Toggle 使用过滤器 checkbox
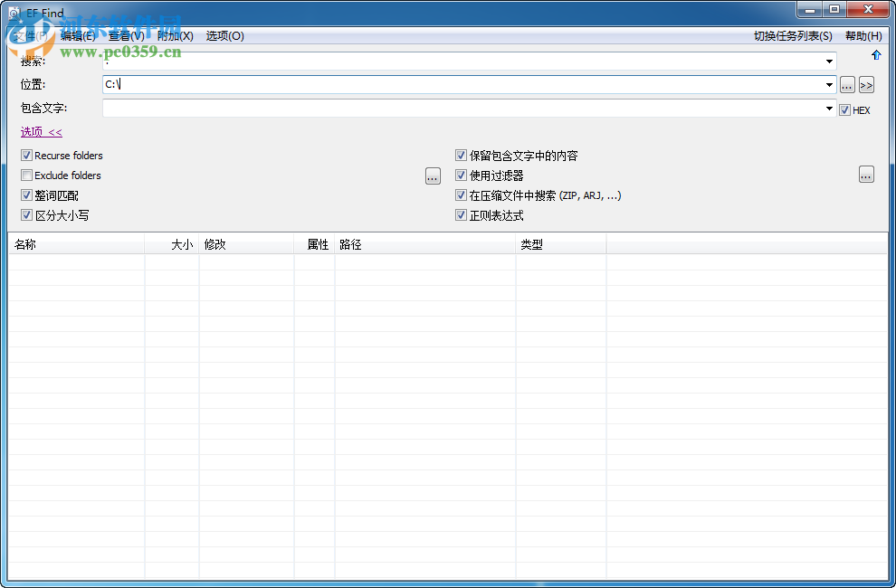Image resolution: width=896 pixels, height=588 pixels. (x=462, y=175)
